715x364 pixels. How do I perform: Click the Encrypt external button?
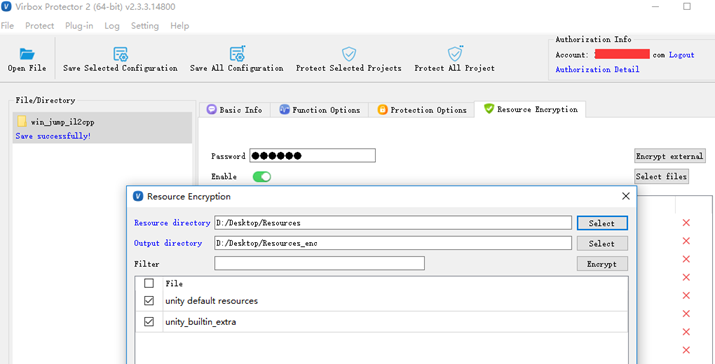click(x=670, y=156)
